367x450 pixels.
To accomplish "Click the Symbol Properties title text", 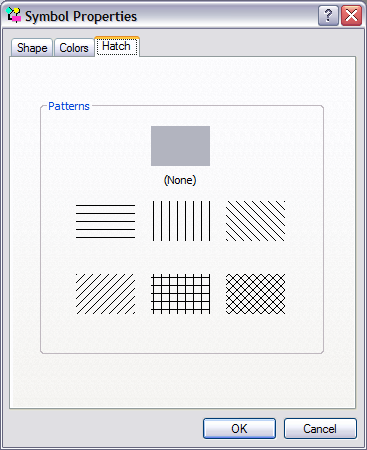I will [x=81, y=16].
